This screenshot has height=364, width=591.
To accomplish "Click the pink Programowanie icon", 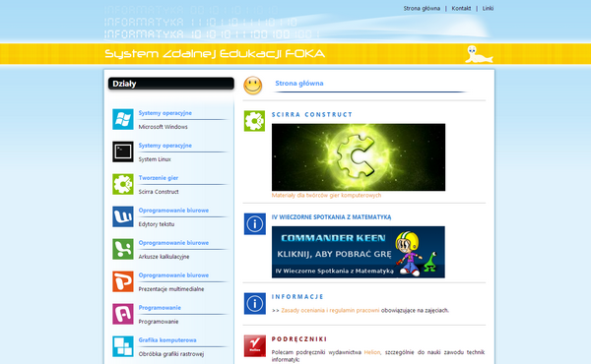I will [123, 314].
